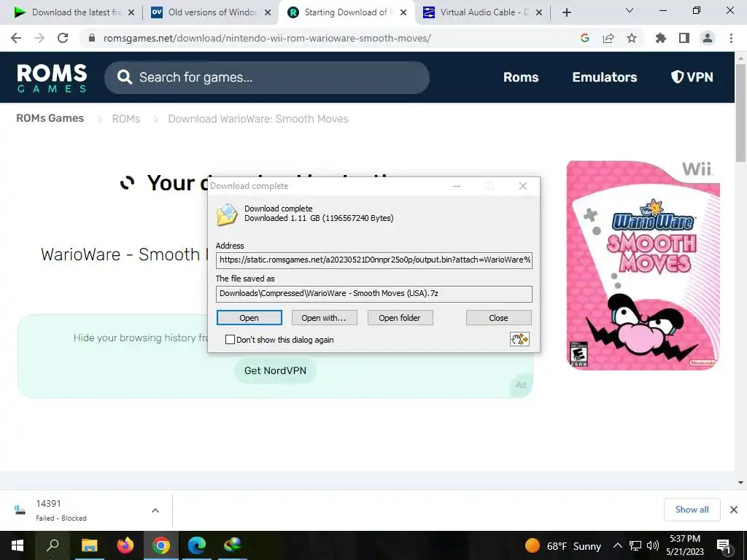Click the Close button in download dialog
The image size is (747, 560).
[498, 318]
